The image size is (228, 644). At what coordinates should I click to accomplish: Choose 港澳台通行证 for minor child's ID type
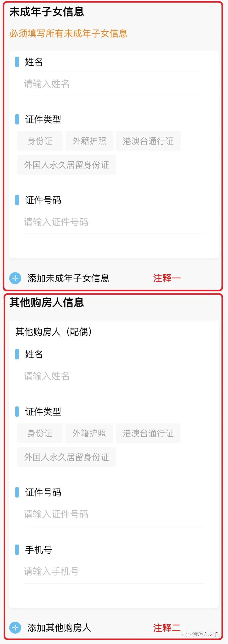pos(148,141)
